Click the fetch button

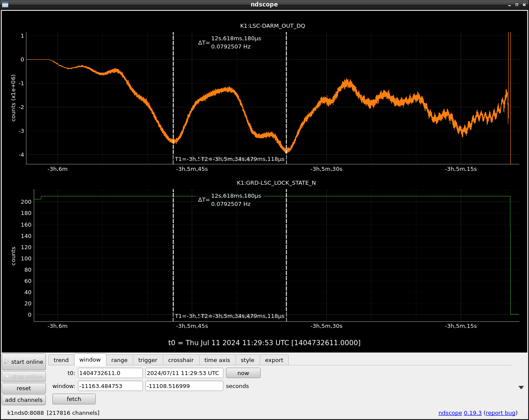point(74,399)
